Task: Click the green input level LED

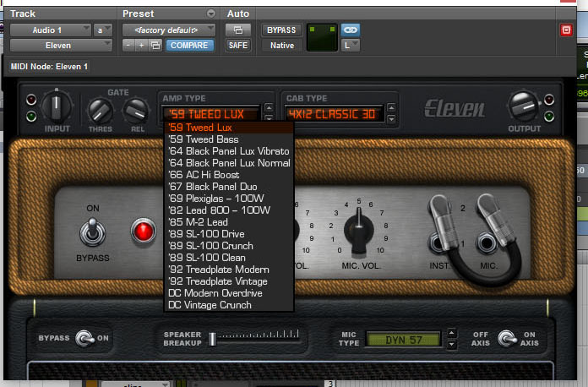Action: 31,117
